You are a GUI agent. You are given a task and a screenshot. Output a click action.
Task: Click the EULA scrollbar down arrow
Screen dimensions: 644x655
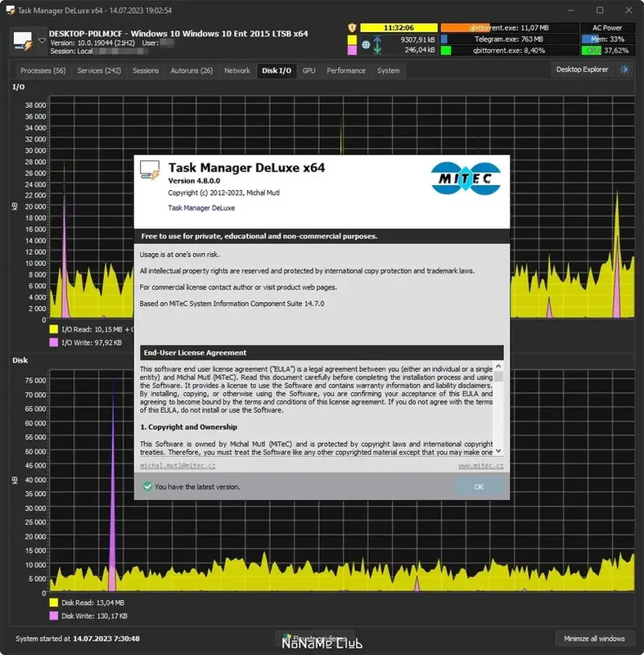(x=498, y=451)
